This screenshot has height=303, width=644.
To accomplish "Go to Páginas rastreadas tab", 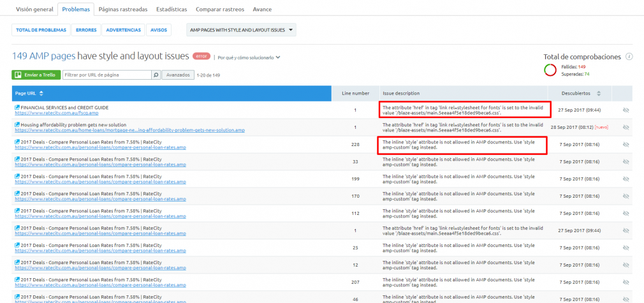I will (x=123, y=9).
